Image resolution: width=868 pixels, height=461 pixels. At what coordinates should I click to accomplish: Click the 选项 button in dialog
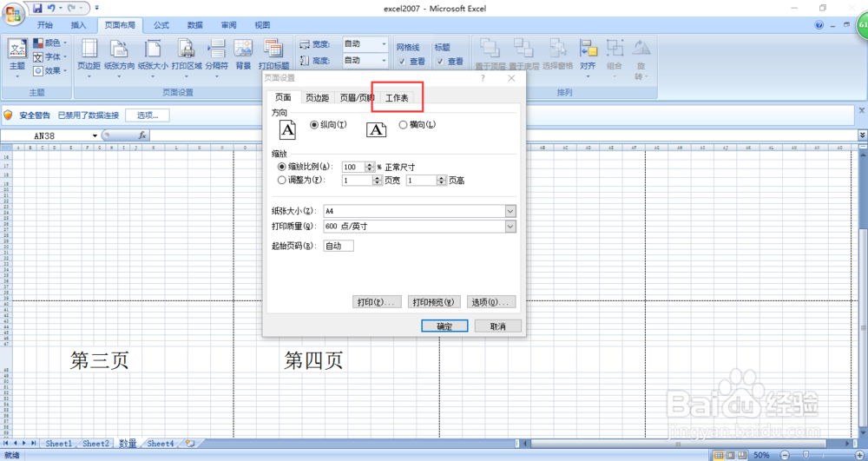point(491,302)
